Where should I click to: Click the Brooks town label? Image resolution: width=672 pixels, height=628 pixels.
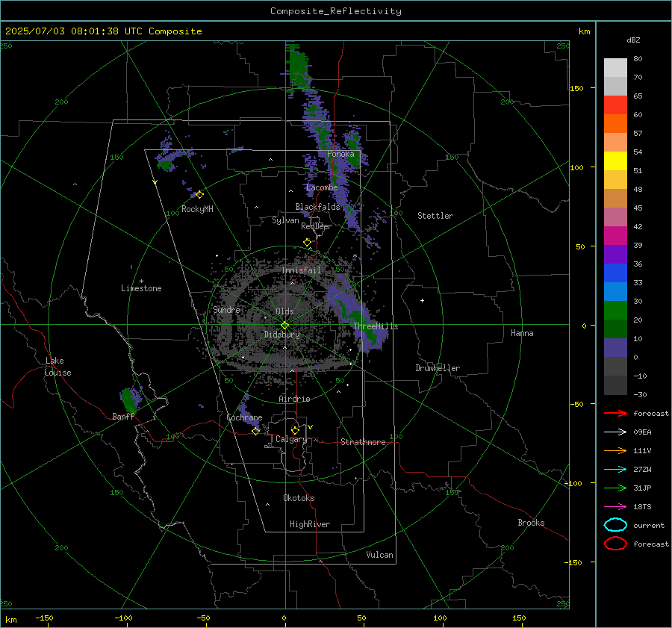point(531,523)
